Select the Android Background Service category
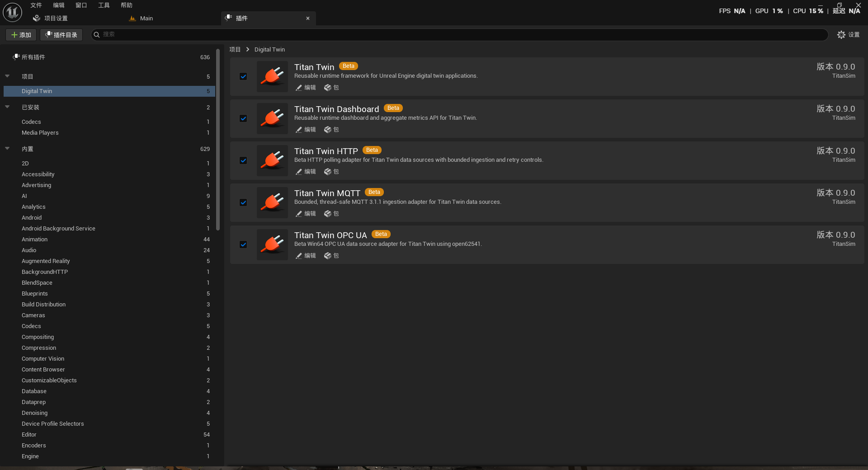 tap(109, 229)
